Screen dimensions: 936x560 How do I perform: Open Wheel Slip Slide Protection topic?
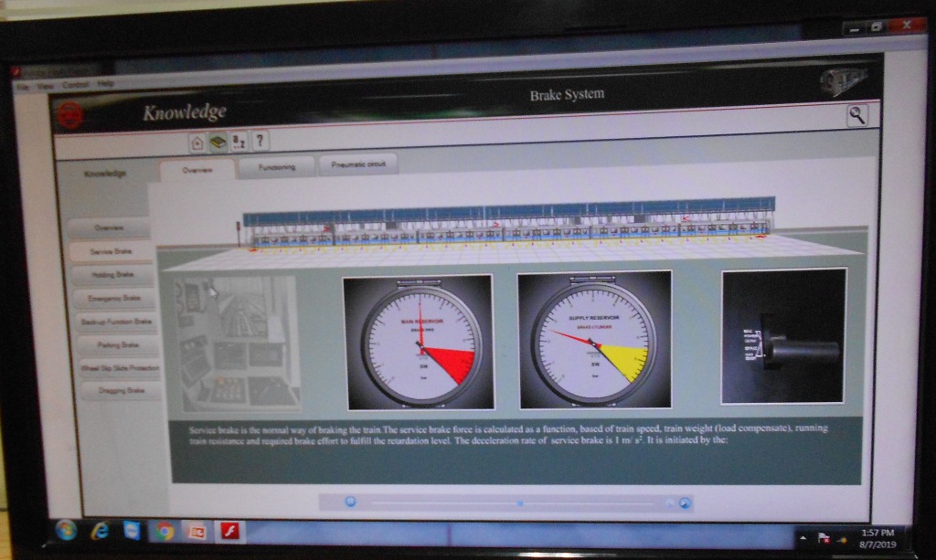click(x=120, y=368)
